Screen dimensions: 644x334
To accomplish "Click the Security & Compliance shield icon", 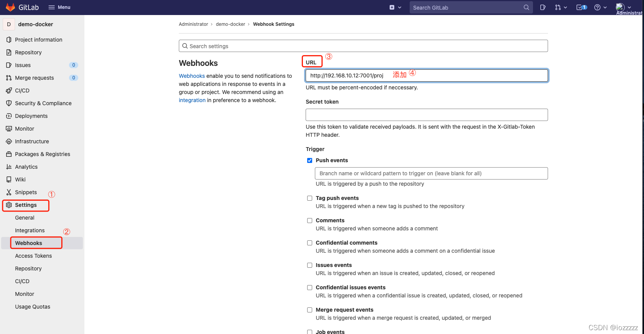I will point(9,103).
